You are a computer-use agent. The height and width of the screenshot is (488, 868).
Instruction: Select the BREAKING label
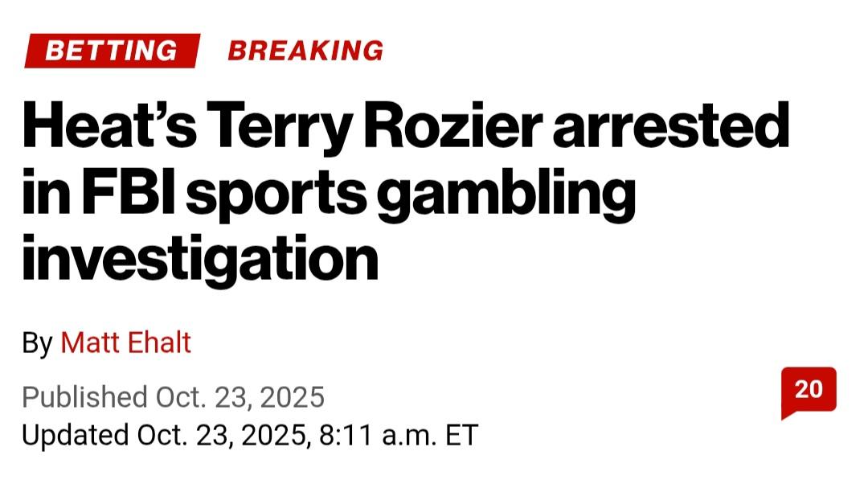[x=305, y=51]
